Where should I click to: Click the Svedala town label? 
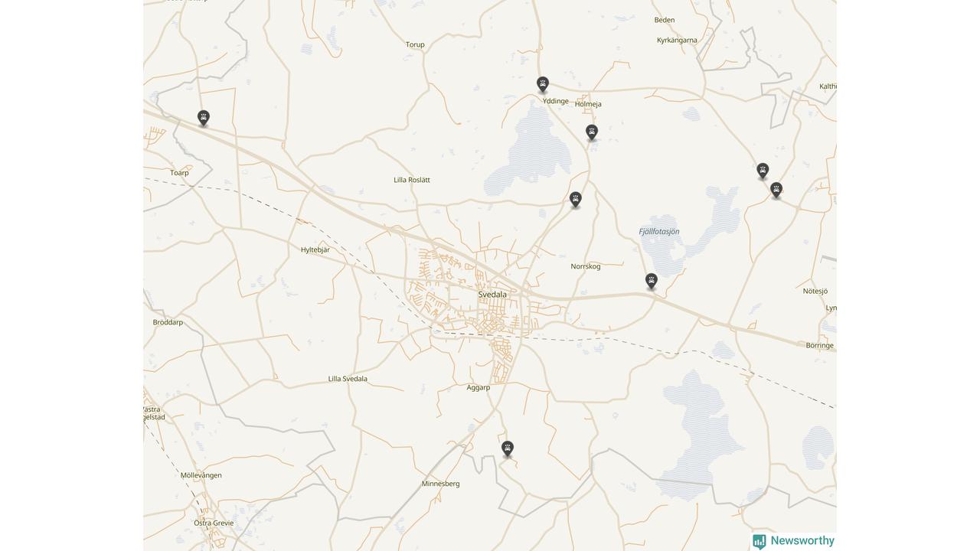point(492,295)
